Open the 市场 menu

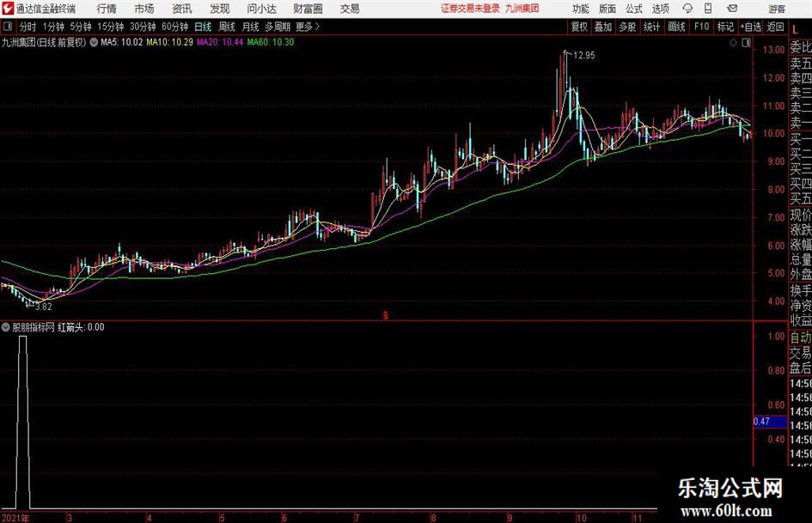(x=144, y=9)
